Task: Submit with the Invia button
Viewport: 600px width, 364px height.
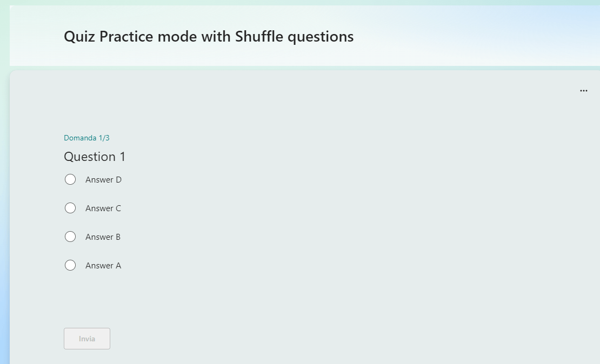Action: tap(87, 339)
